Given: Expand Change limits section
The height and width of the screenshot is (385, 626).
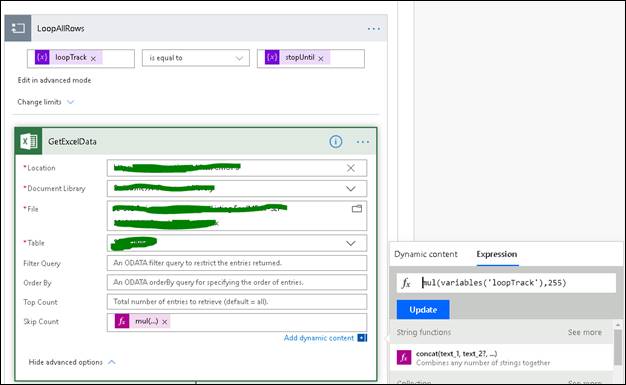Looking at the screenshot, I should point(46,102).
